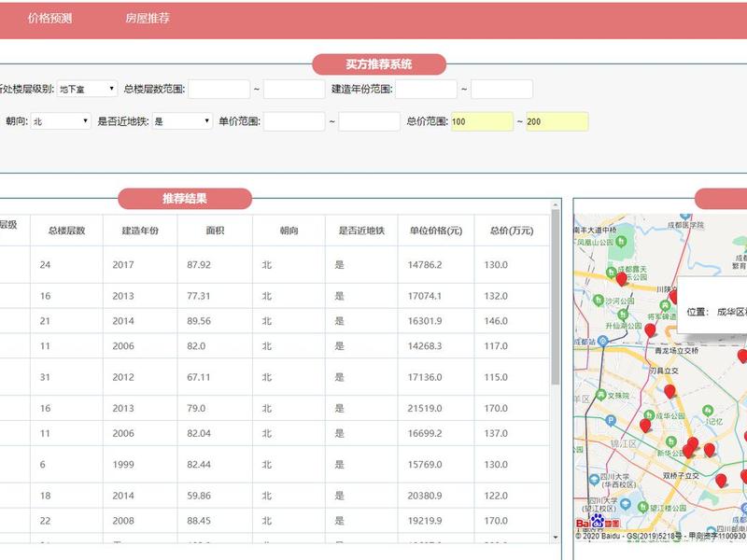Viewport: 747px width, 560px height.
Task: Click the red pin below 刃具立交
Action: tap(669, 391)
